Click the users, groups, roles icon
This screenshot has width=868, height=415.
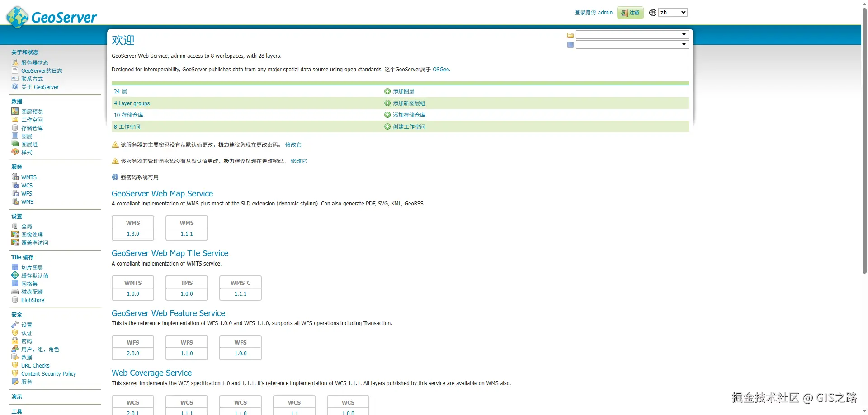click(x=15, y=349)
